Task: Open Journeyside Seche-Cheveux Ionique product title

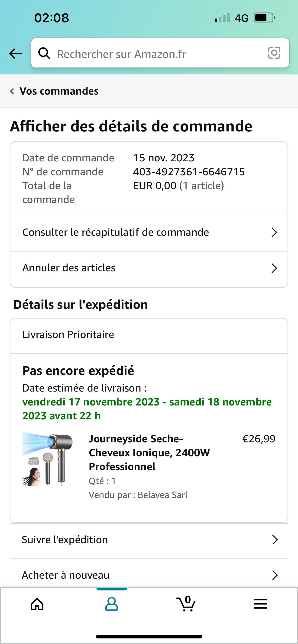Action: [x=149, y=453]
